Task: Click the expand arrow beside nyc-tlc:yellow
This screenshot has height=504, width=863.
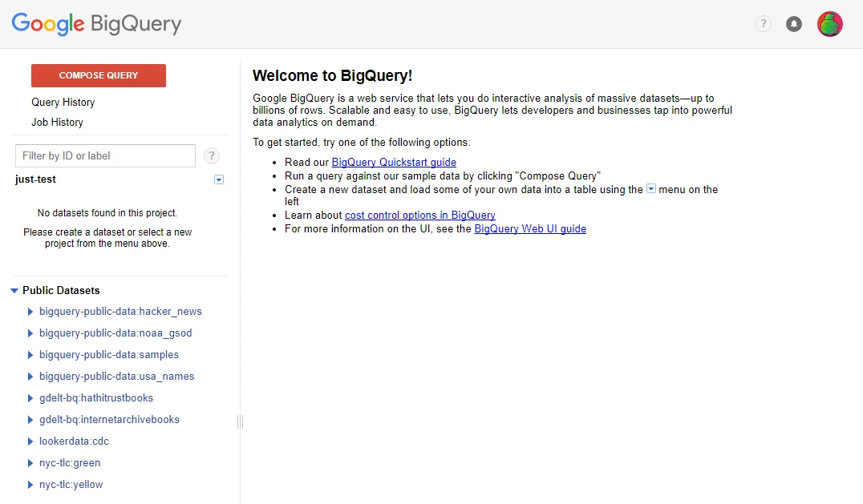Action: (x=31, y=484)
